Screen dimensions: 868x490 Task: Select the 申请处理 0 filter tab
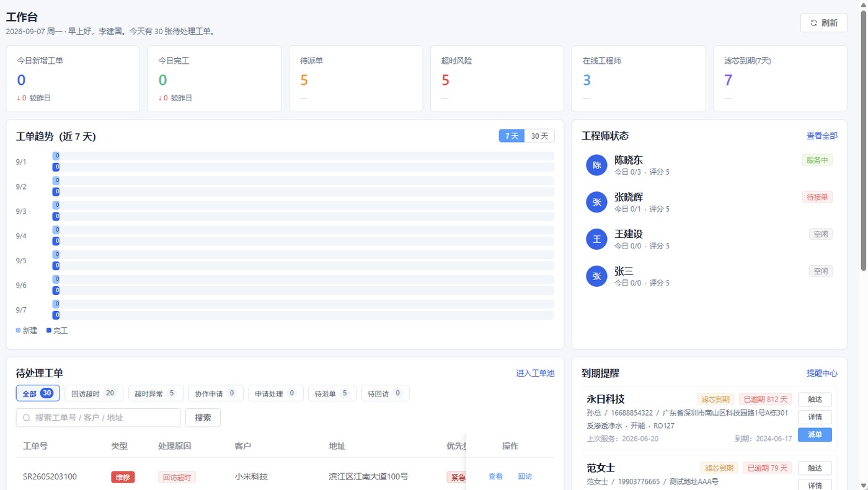pyautogui.click(x=276, y=393)
